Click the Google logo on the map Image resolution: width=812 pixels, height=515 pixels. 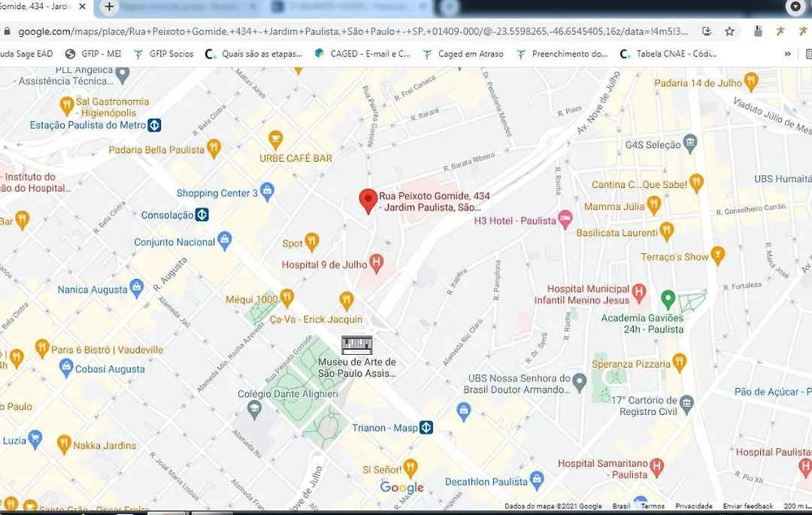[x=401, y=487]
